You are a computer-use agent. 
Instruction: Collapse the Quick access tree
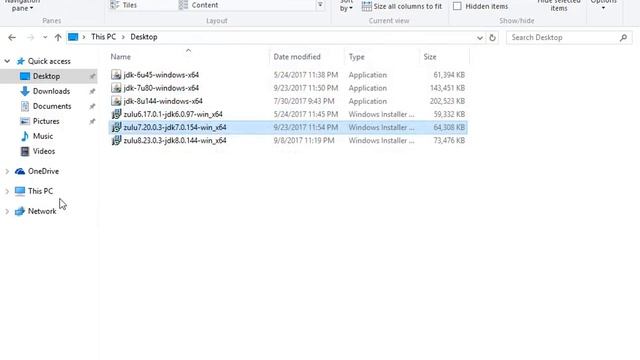pos(7,61)
